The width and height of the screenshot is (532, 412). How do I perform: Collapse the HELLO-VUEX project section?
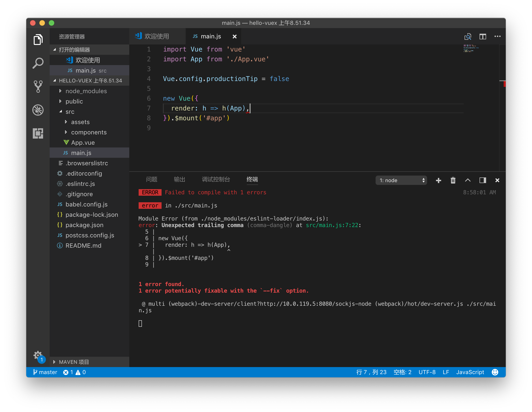[89, 81]
